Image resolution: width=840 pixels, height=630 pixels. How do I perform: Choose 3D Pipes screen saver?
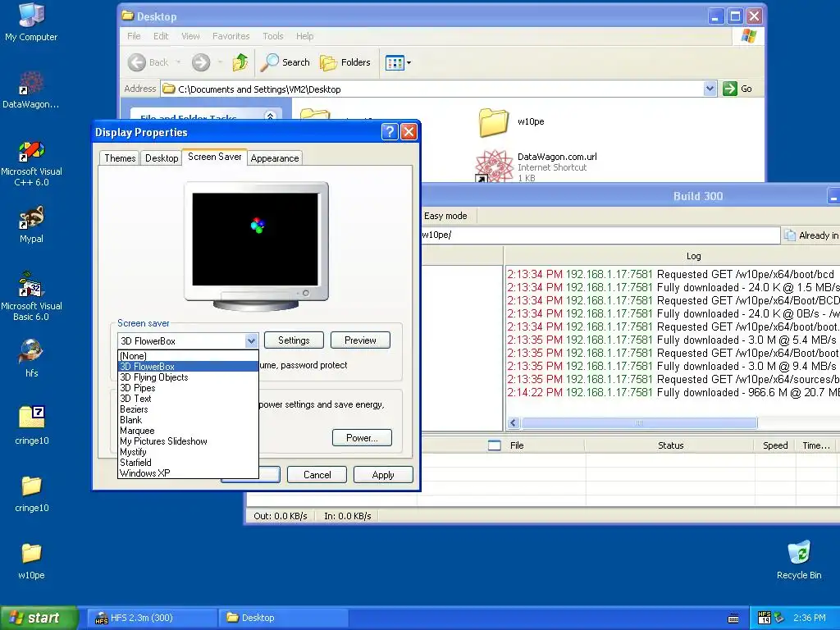click(x=188, y=388)
